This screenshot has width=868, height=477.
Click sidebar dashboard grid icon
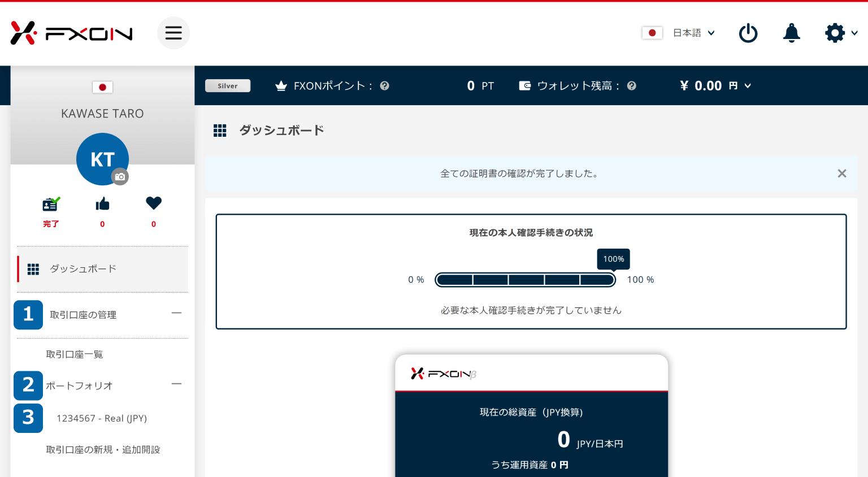click(x=33, y=269)
